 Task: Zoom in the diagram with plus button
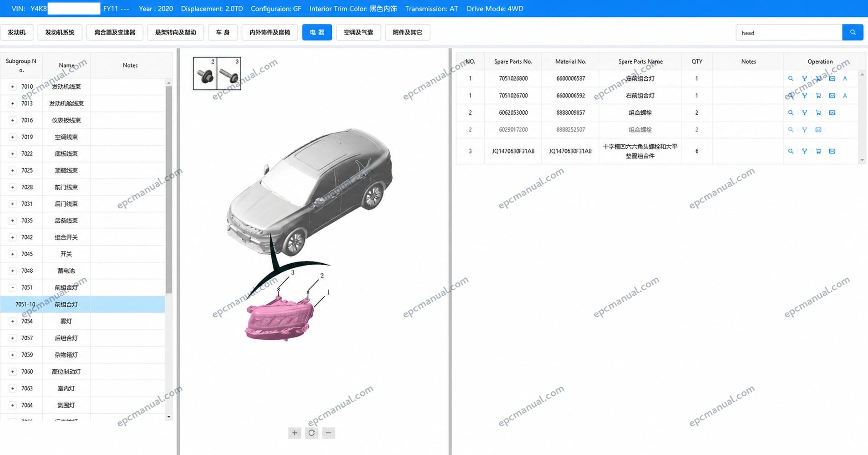pyautogui.click(x=294, y=433)
